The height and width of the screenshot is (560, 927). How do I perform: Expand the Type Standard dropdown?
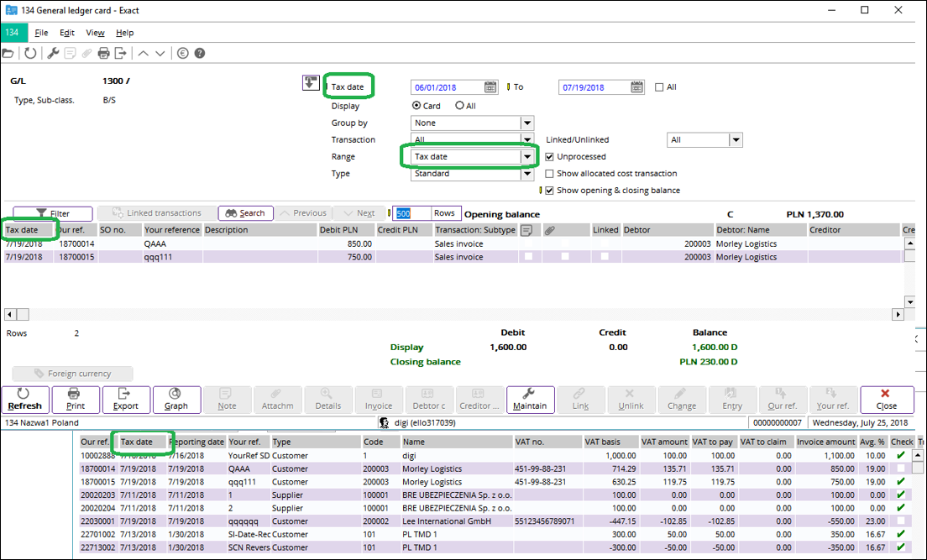(526, 174)
